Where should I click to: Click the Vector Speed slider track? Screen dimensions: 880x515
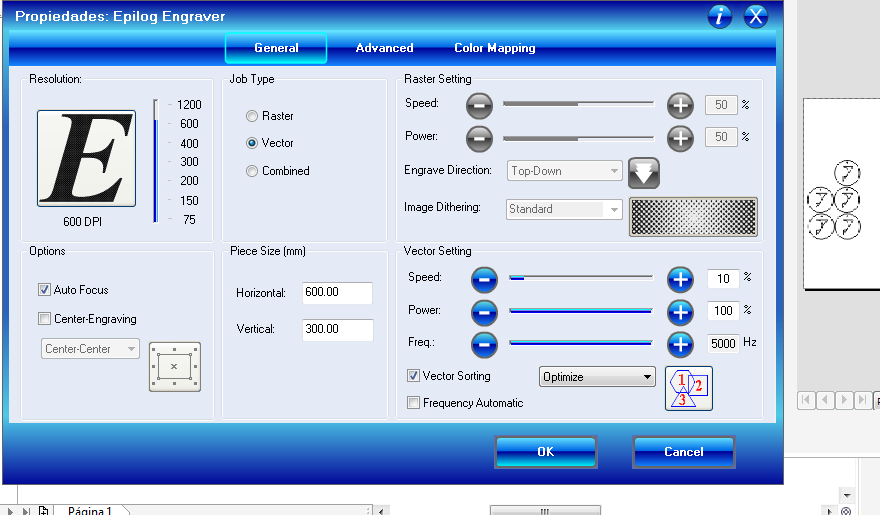coord(581,278)
